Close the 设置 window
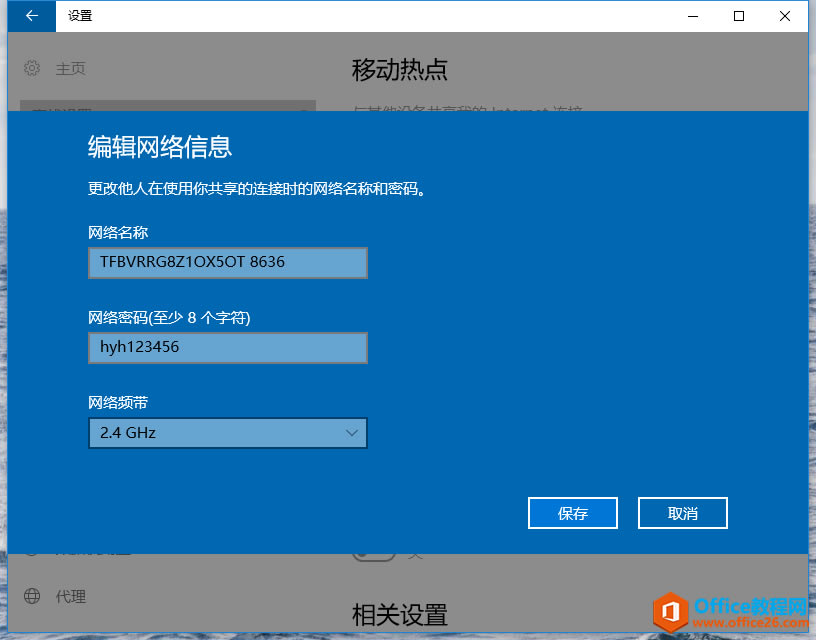 (785, 16)
